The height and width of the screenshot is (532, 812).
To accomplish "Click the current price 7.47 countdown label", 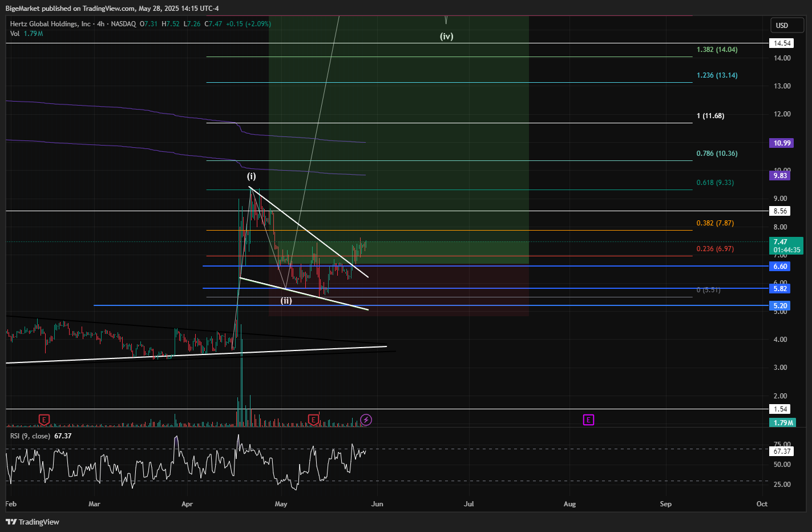I will tap(786, 246).
